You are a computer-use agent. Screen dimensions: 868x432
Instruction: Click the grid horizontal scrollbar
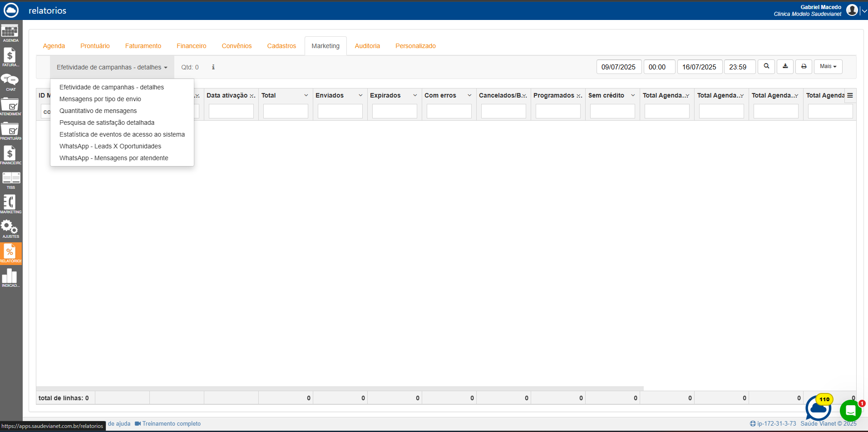pyautogui.click(x=340, y=388)
